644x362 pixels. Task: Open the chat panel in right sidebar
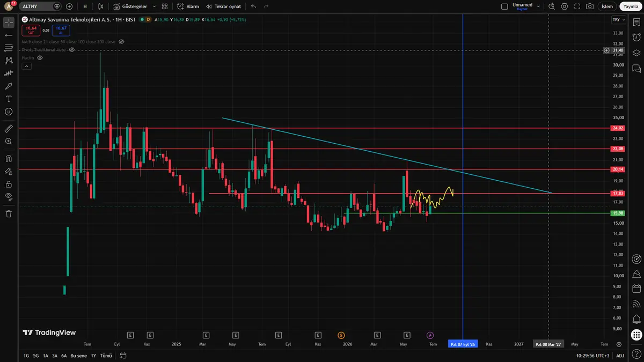coord(636,69)
